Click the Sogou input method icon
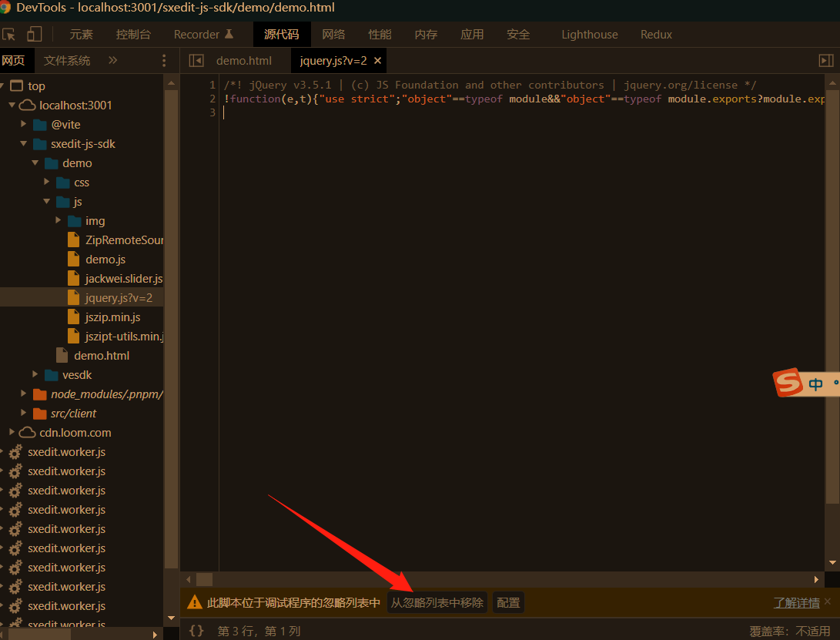The height and width of the screenshot is (640, 840). pyautogui.click(x=788, y=382)
